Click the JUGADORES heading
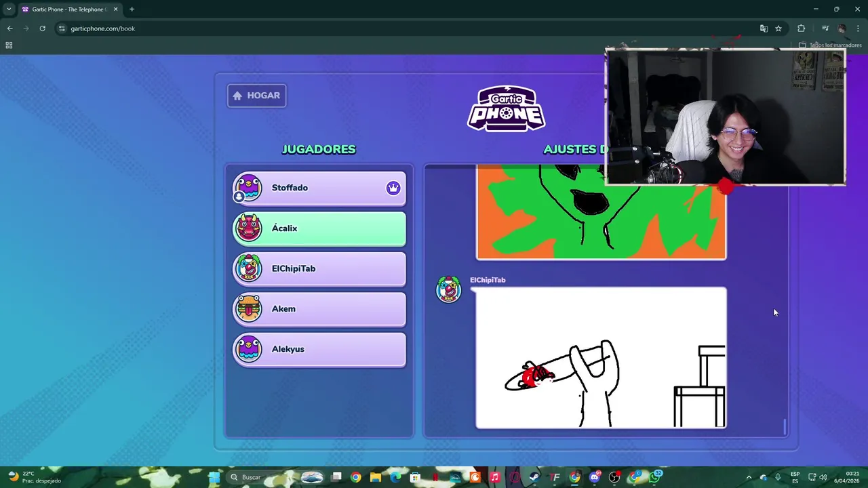 tap(319, 149)
